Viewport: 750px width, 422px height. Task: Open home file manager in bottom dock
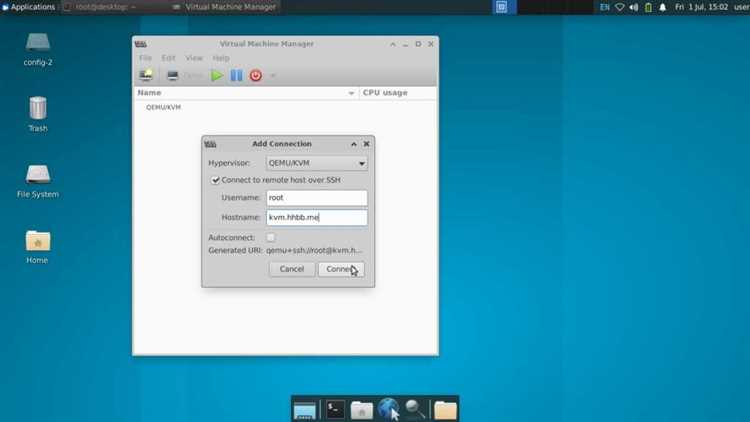tap(362, 410)
